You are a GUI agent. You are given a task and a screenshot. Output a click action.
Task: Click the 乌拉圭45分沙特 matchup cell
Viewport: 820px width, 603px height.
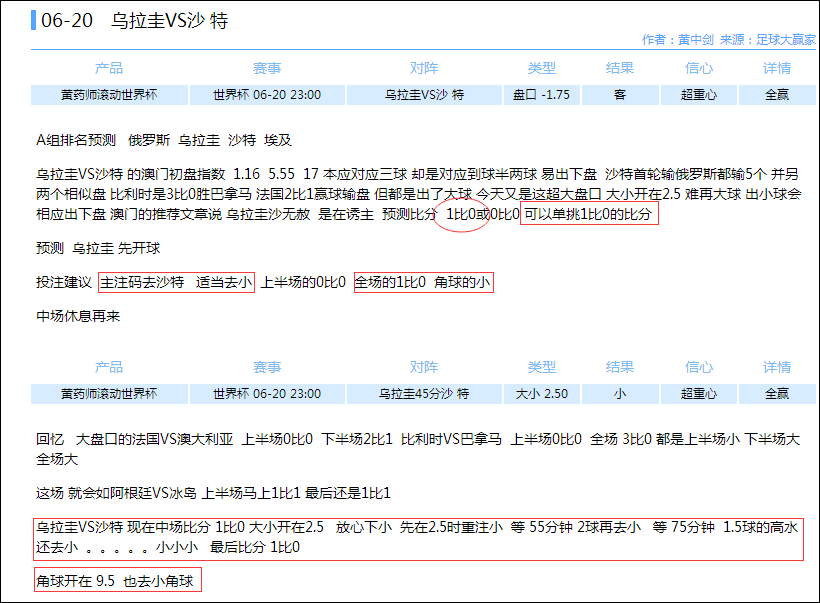(424, 394)
